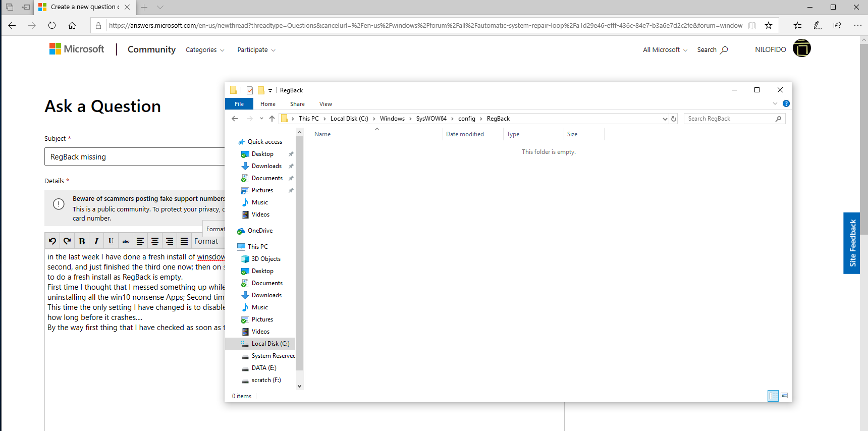Sort by Date modified column header
The height and width of the screenshot is (431, 868).
(x=465, y=134)
